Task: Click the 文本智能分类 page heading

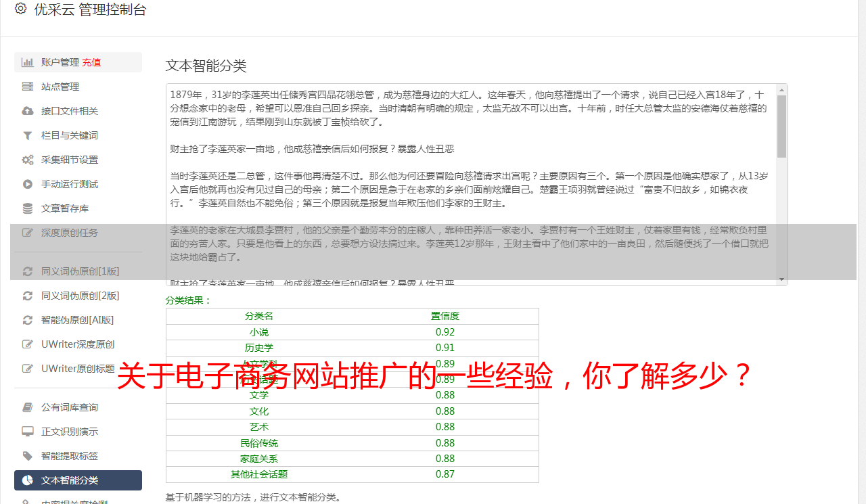Action: (x=206, y=66)
